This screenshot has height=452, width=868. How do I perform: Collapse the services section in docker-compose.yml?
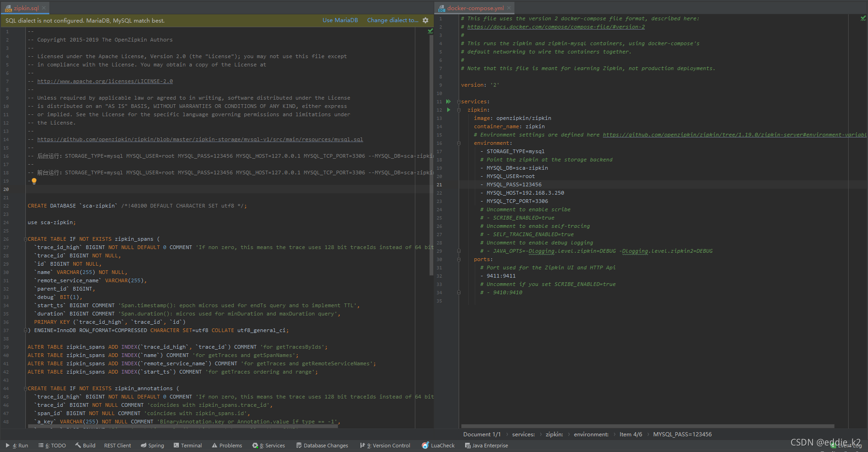[x=459, y=101]
